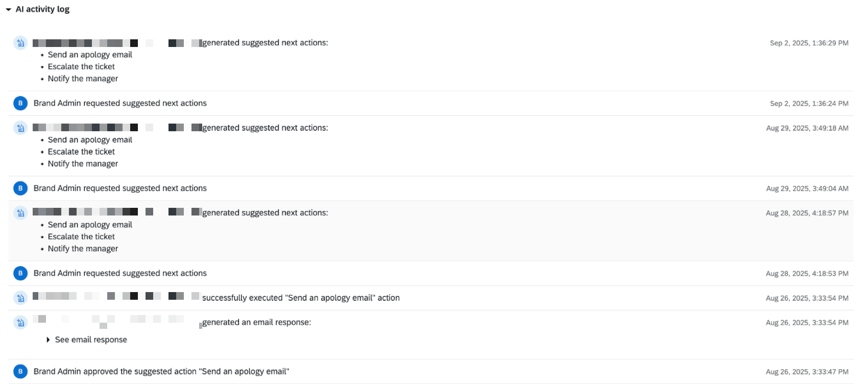Viewport: 868px width, 384px height.
Task: Click the Sep 2 timestamp on the top entry
Action: [809, 43]
